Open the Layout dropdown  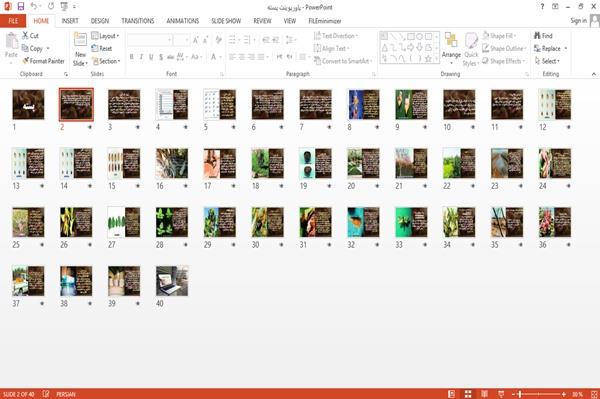coord(106,36)
